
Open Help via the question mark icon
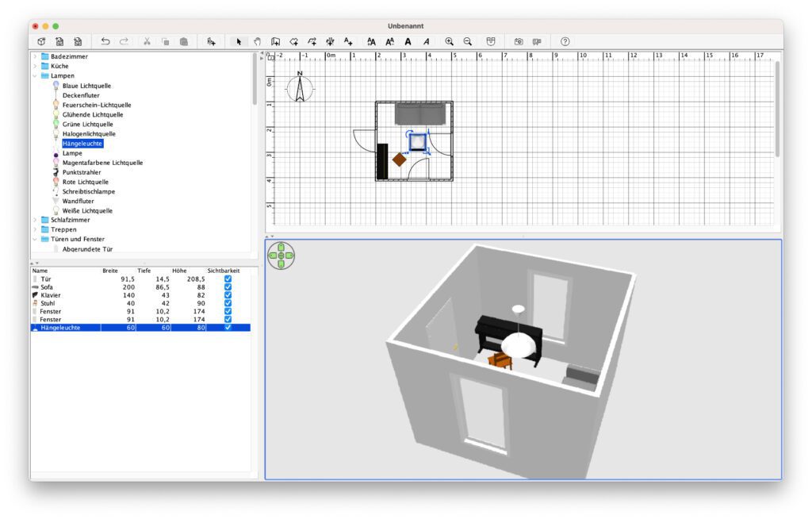pos(565,41)
